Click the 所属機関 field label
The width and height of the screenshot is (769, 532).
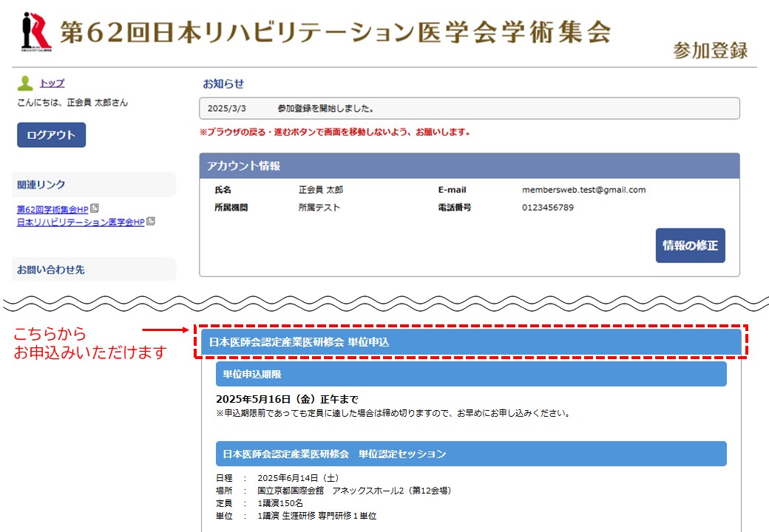(x=231, y=208)
